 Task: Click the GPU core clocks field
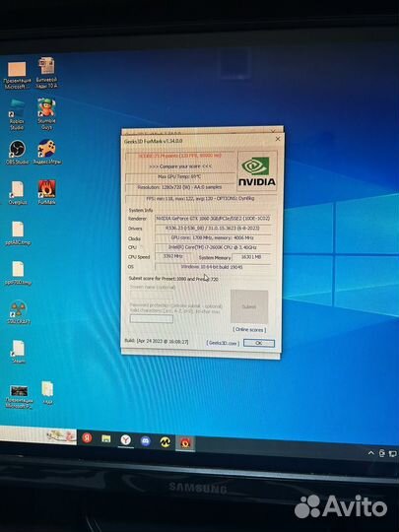213,237
